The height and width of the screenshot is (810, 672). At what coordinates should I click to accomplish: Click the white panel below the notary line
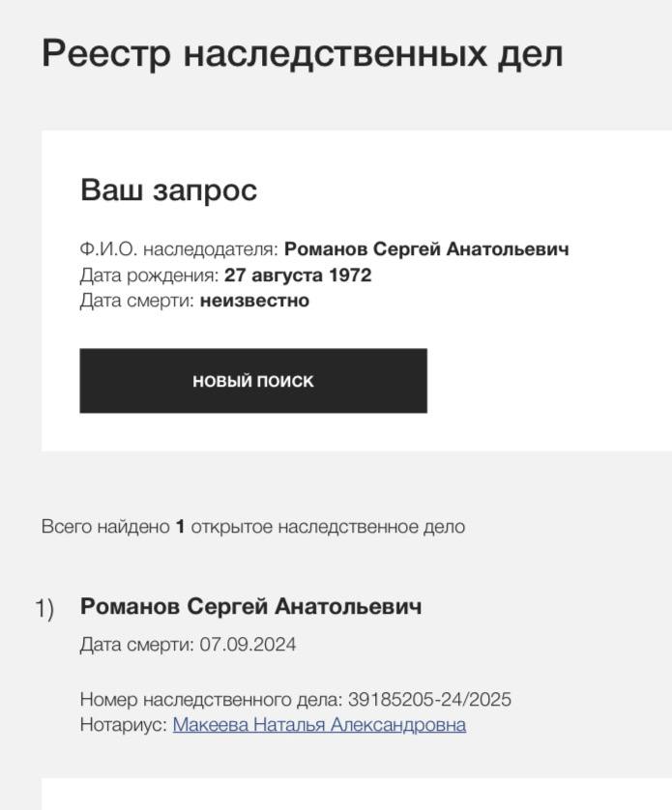pos(356,795)
